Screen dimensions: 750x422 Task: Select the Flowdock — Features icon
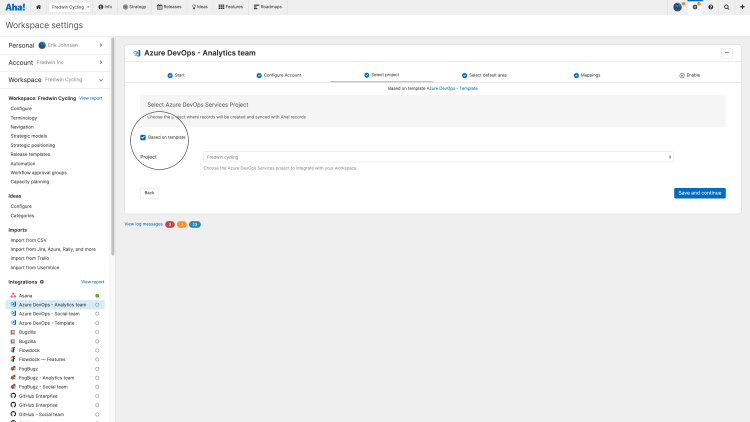pos(13,359)
